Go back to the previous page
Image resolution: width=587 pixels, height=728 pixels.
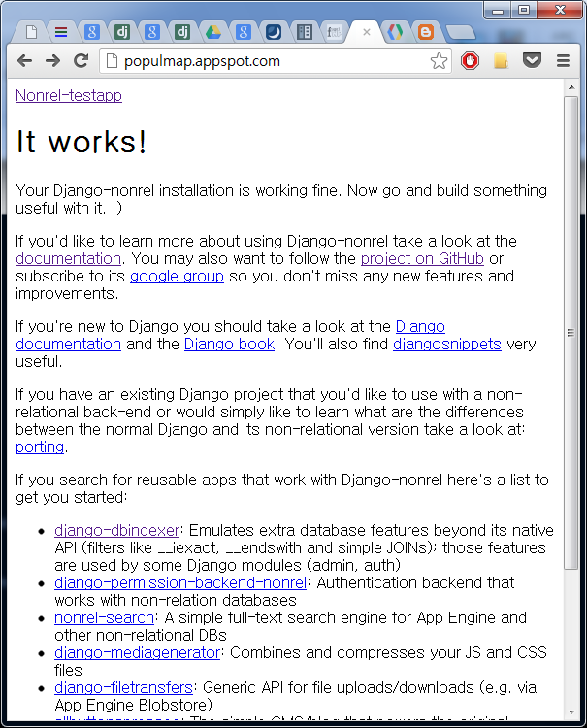pos(24,61)
